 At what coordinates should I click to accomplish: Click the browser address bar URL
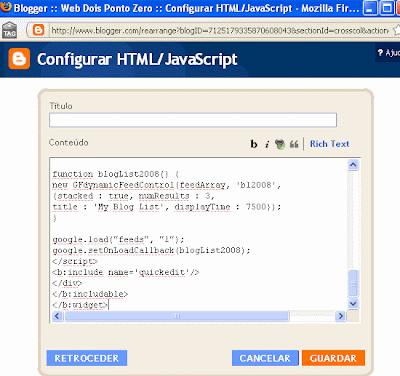point(220,31)
